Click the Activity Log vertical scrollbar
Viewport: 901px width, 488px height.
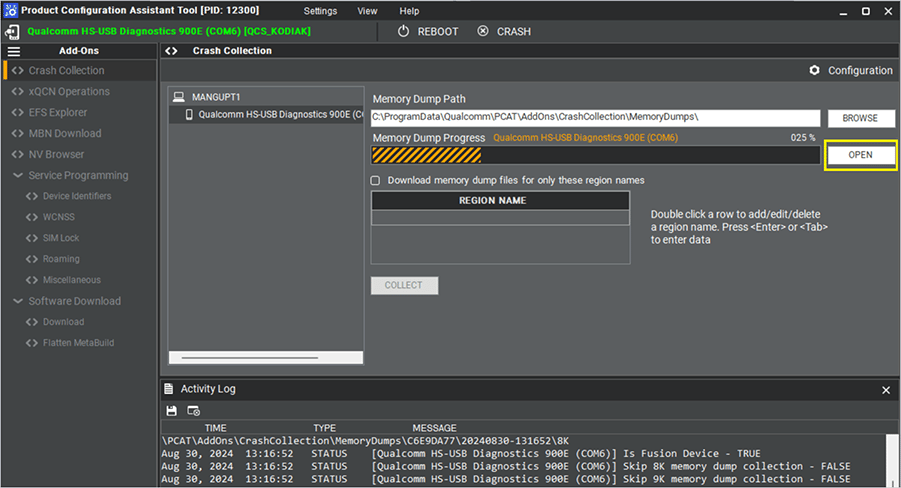[891, 460]
